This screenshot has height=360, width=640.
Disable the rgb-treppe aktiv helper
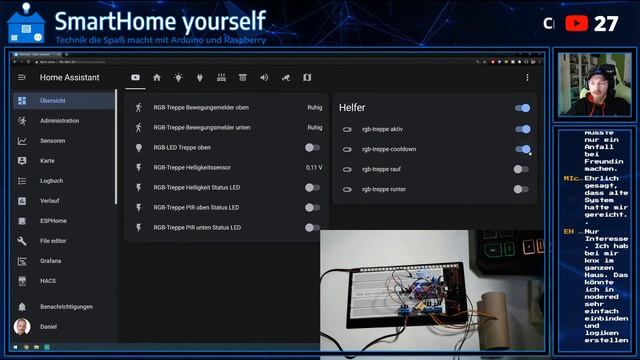click(x=522, y=129)
